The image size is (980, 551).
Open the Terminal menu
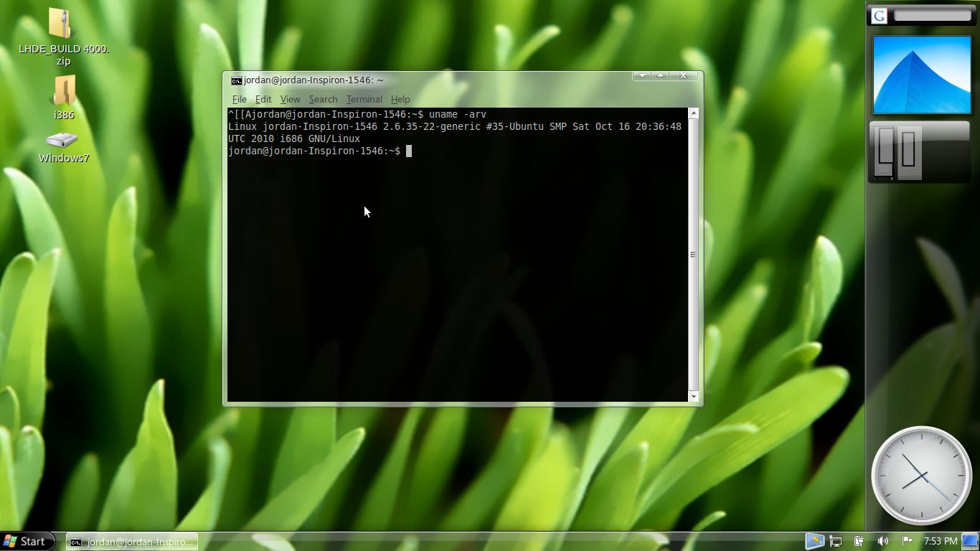[x=364, y=99]
